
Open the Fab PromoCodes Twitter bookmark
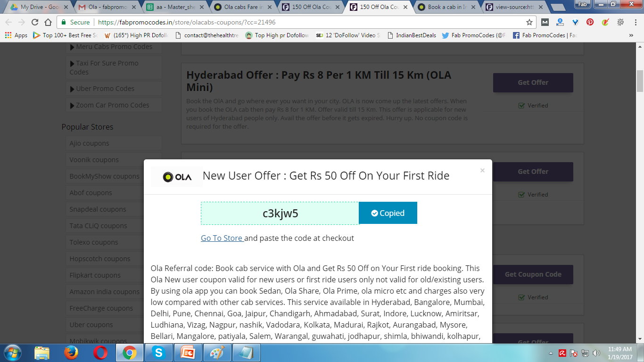point(473,35)
